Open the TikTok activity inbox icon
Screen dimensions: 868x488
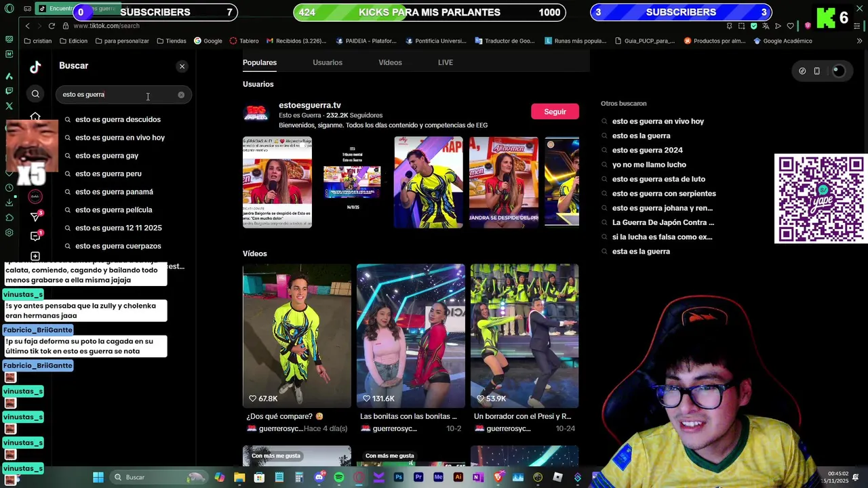click(35, 236)
